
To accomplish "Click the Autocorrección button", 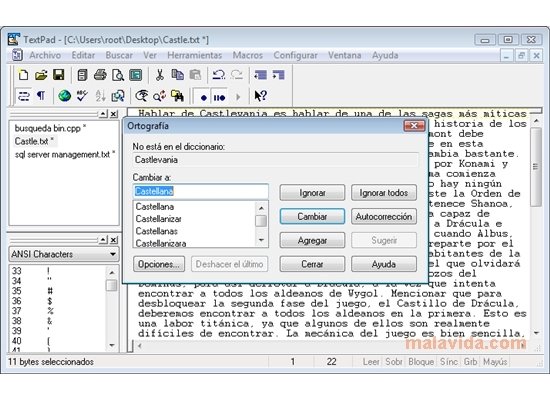I will (x=384, y=216).
